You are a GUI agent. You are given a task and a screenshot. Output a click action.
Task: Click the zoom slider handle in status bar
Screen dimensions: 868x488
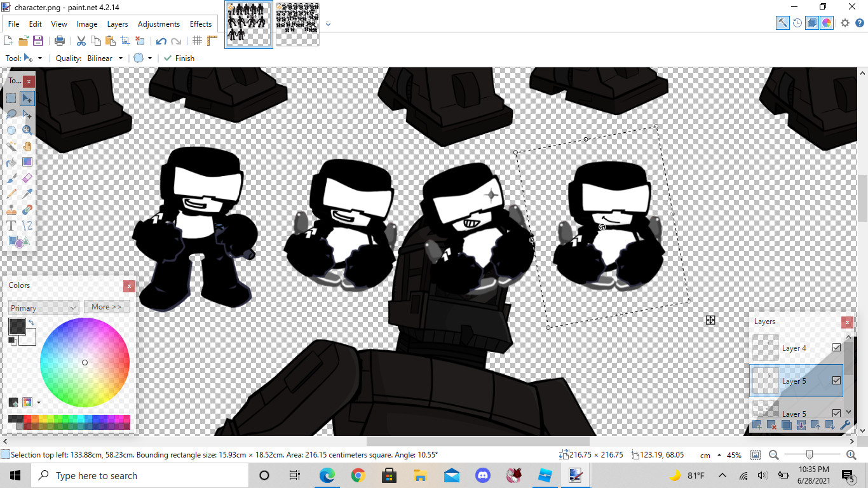(810, 455)
